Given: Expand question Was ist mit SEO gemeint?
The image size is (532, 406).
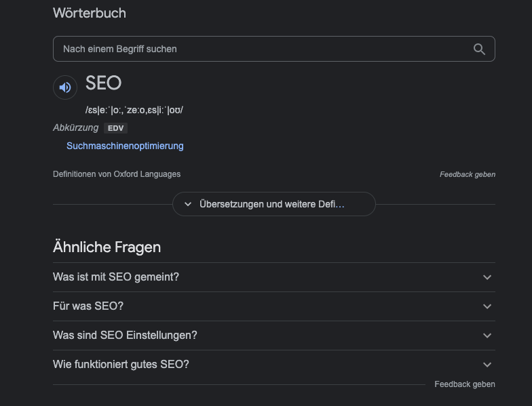Looking at the screenshot, I should pos(274,277).
